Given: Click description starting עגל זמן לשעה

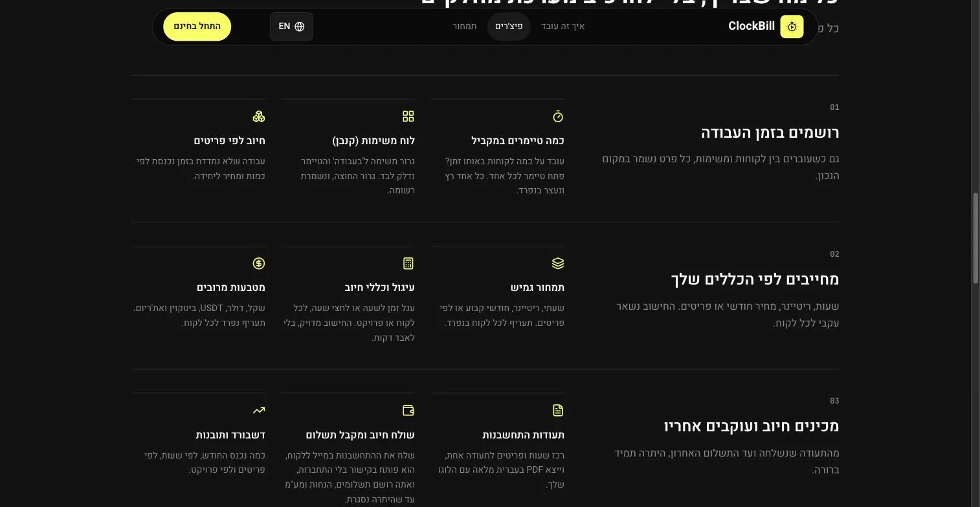Looking at the screenshot, I should tap(349, 323).
